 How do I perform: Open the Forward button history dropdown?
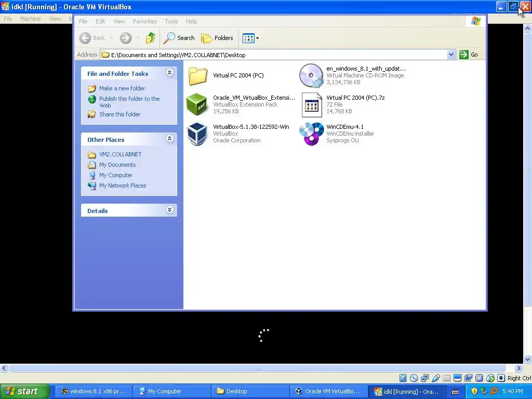[137, 38]
